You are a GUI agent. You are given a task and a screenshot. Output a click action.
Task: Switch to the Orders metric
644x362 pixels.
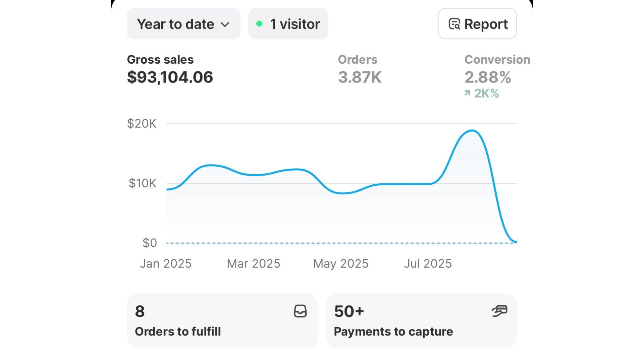357,60
